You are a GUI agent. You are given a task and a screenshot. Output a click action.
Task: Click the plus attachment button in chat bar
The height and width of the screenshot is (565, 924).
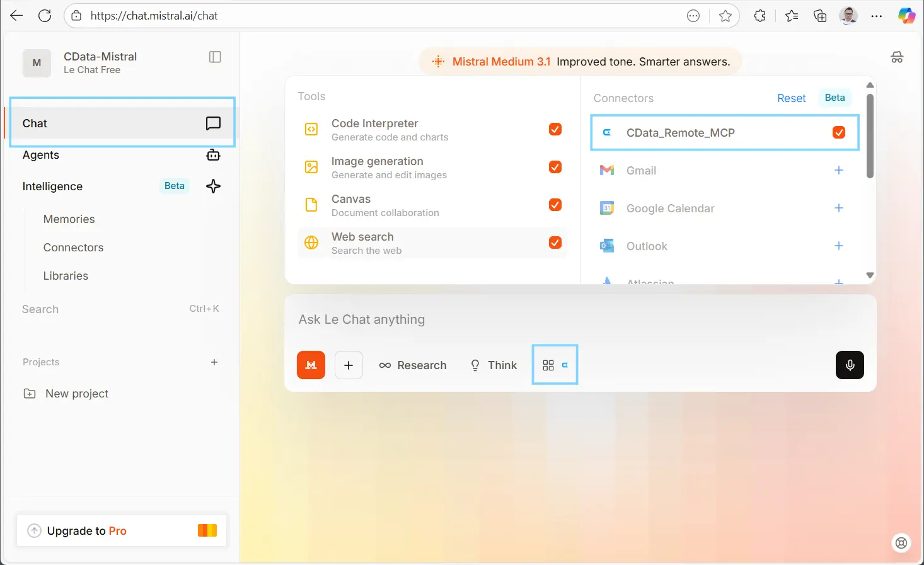point(349,365)
